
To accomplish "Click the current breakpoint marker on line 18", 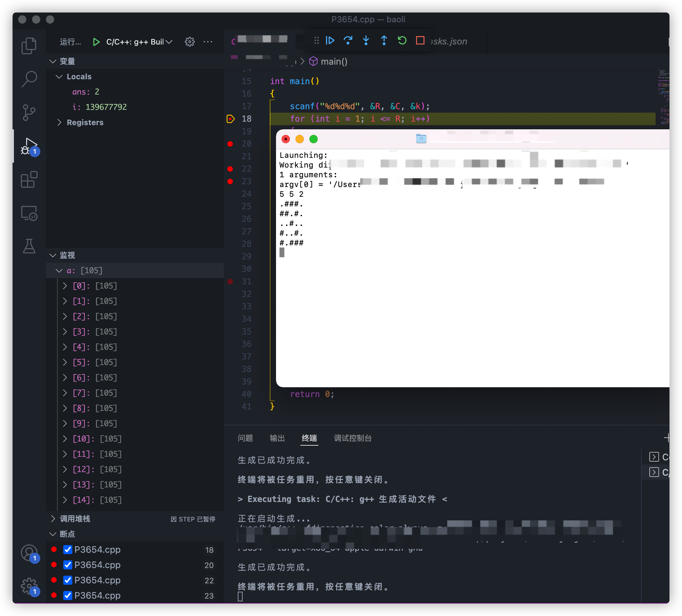I will point(230,119).
